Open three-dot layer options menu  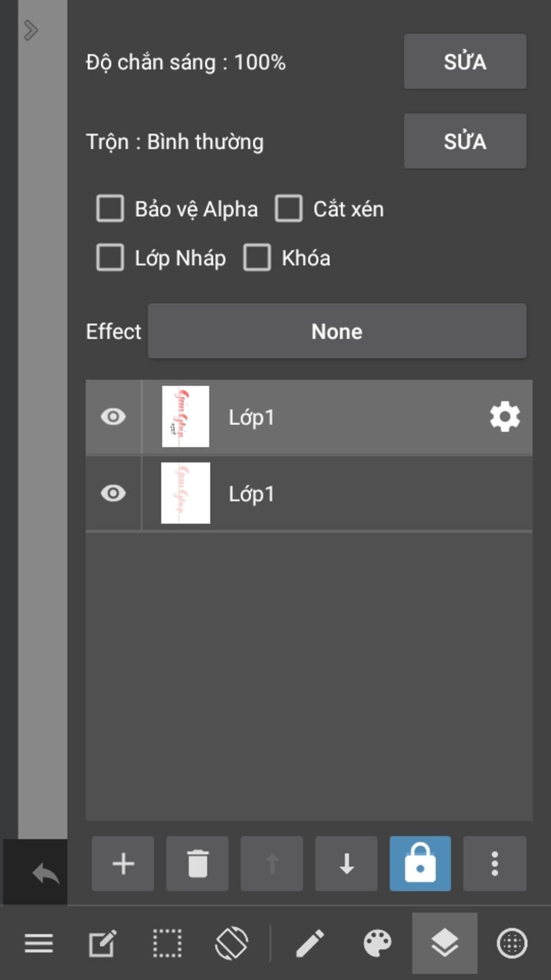(495, 864)
